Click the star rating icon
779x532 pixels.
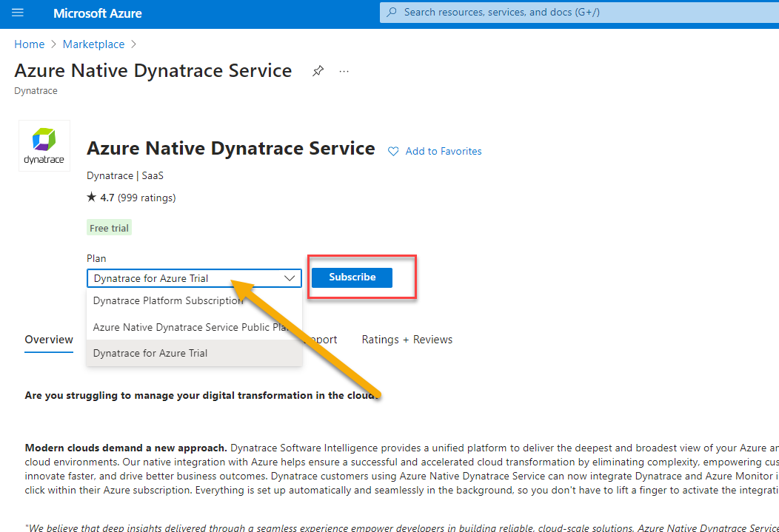[92, 198]
